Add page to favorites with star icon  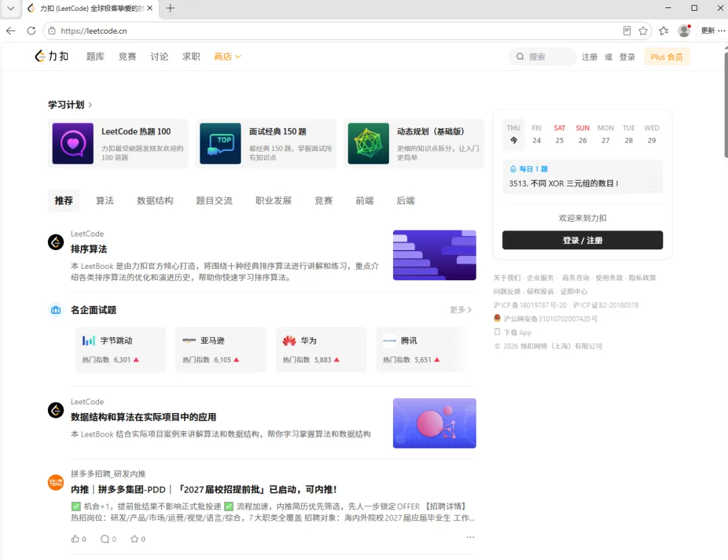click(x=643, y=30)
